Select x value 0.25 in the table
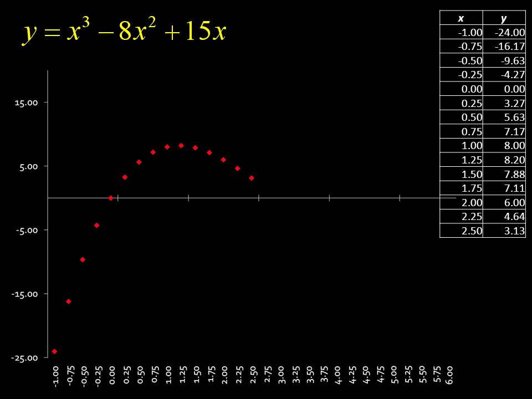 [x=461, y=103]
